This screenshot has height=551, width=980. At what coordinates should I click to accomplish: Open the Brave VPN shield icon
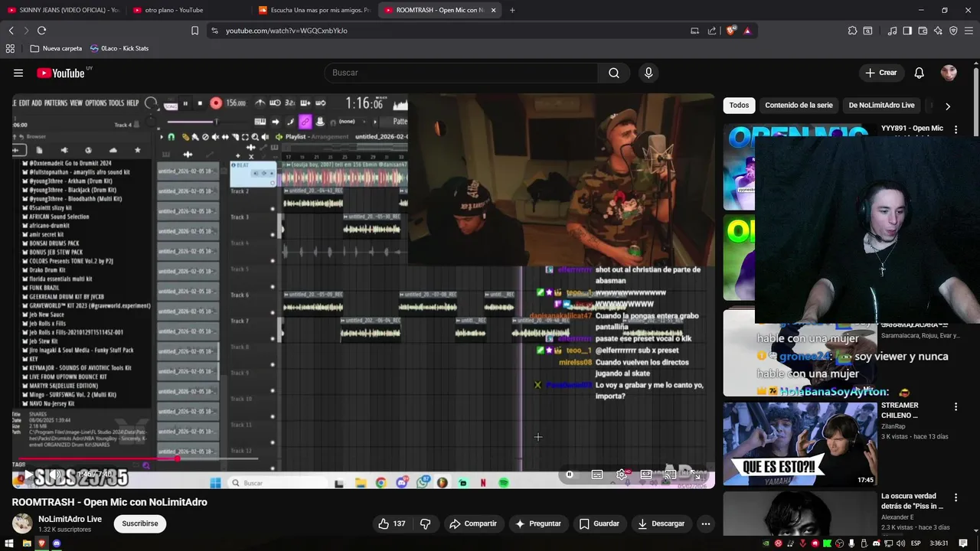click(953, 31)
